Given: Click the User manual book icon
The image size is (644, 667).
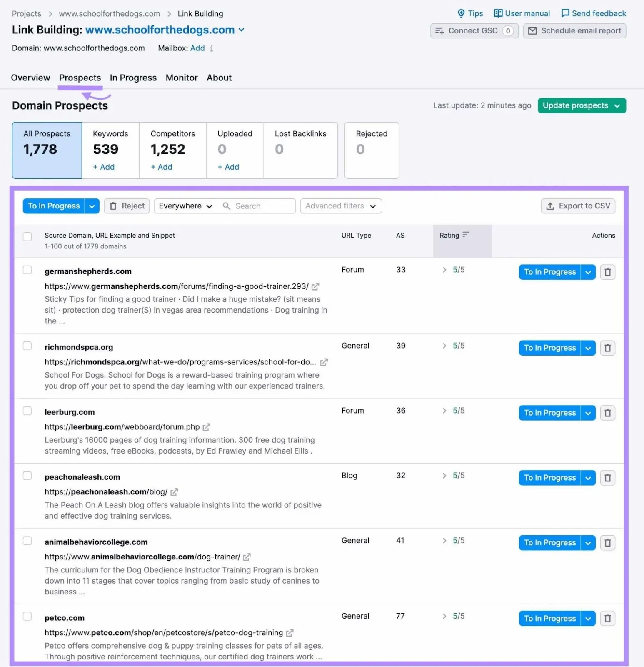Looking at the screenshot, I should 498,13.
